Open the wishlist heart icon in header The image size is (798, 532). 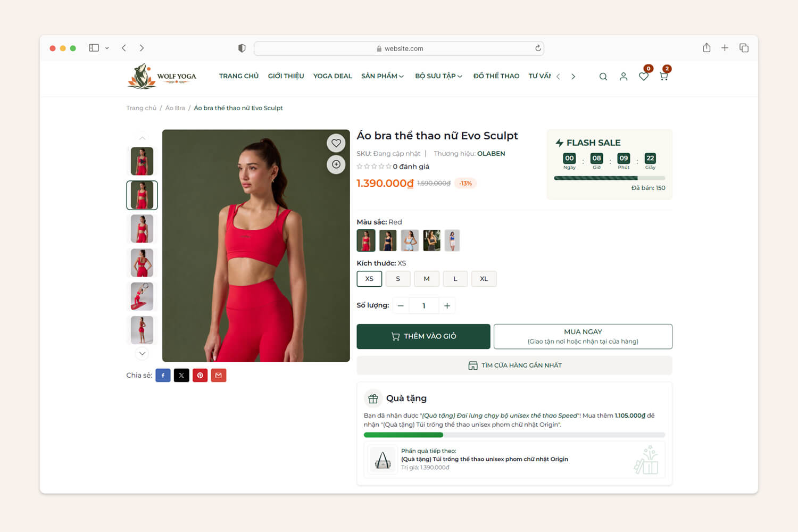tap(644, 77)
